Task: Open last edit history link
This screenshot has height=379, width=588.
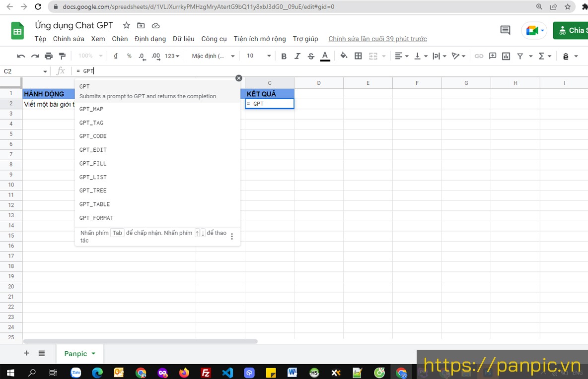Action: (377, 39)
